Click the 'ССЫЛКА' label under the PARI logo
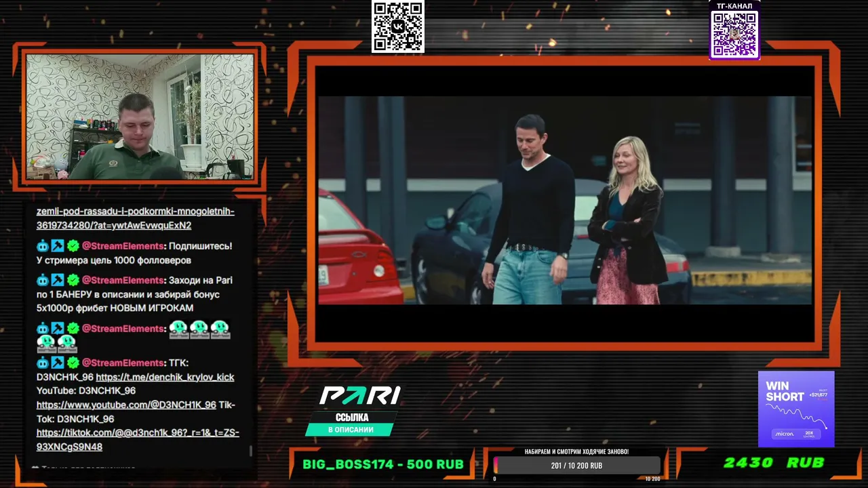The image size is (868, 488). [352, 418]
